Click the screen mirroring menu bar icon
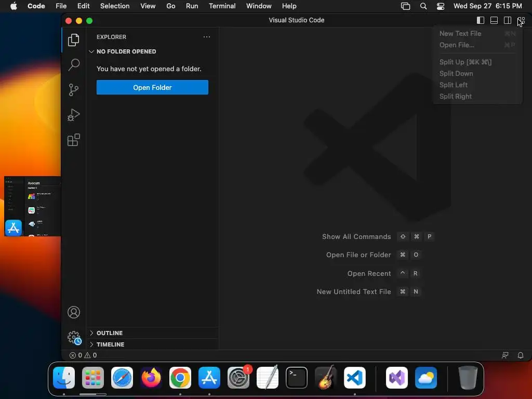 coord(405,6)
